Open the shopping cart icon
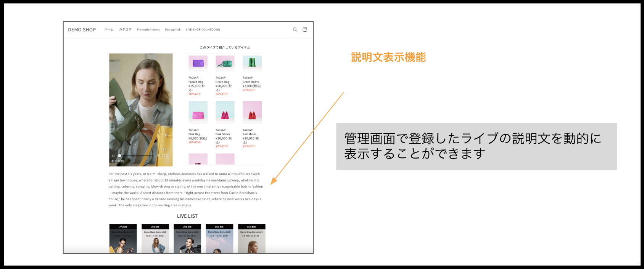644x269 pixels. tap(304, 29)
